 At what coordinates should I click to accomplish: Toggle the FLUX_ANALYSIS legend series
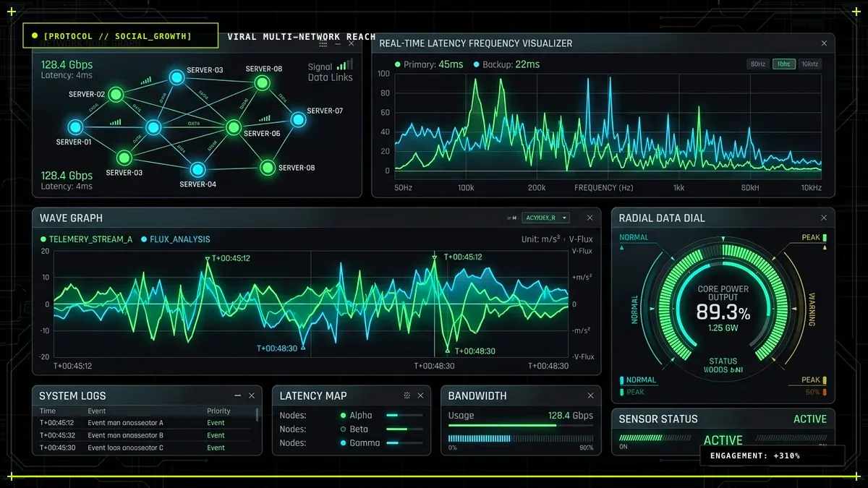tap(176, 239)
